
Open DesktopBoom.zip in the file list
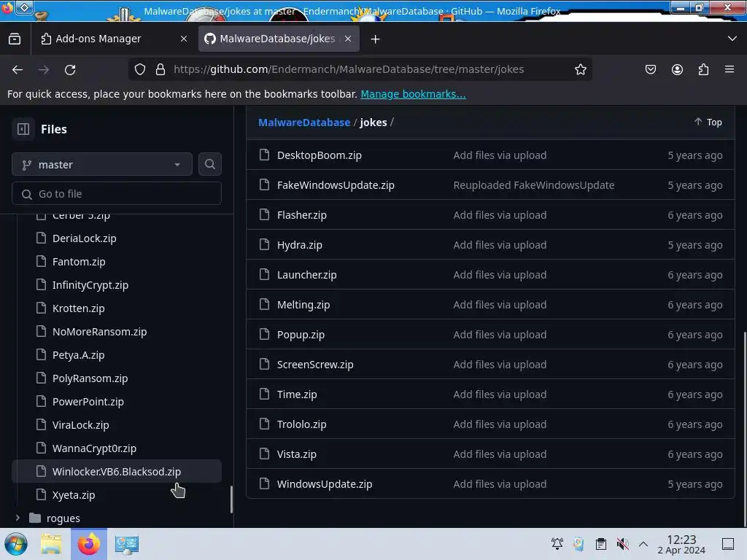click(x=320, y=155)
